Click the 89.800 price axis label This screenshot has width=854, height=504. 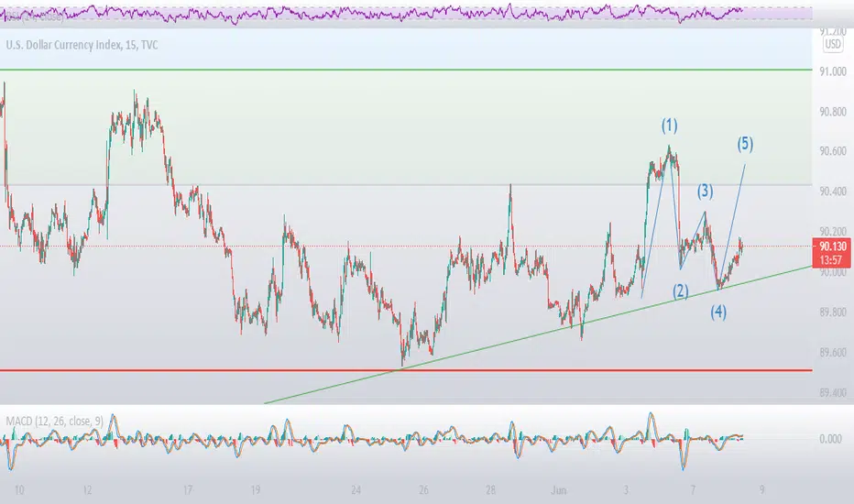pos(833,312)
